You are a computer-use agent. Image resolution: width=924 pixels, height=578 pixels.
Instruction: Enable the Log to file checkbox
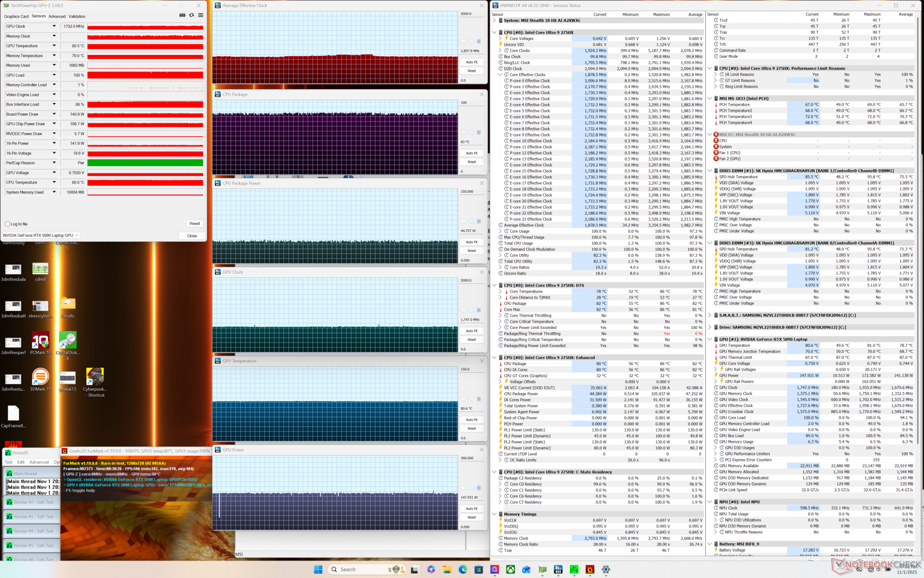point(7,224)
